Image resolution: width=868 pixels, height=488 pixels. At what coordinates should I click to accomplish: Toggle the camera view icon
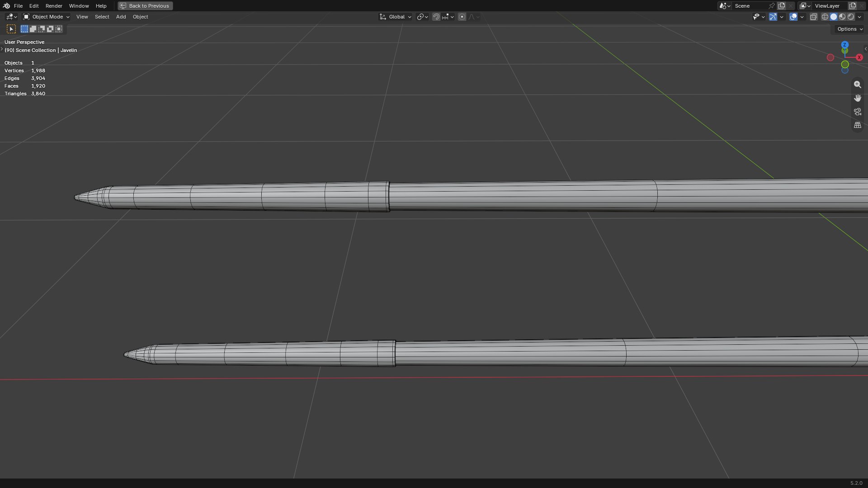[x=858, y=112]
